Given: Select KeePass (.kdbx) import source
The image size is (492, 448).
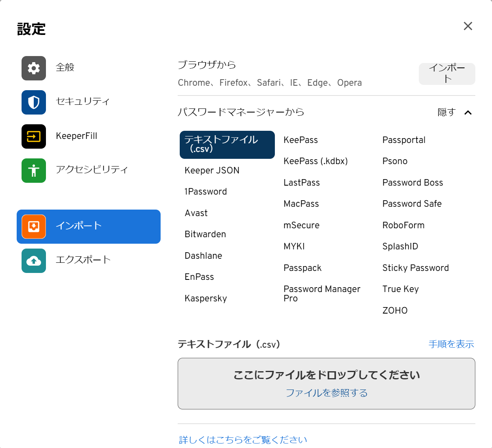Looking at the screenshot, I should click(316, 161).
